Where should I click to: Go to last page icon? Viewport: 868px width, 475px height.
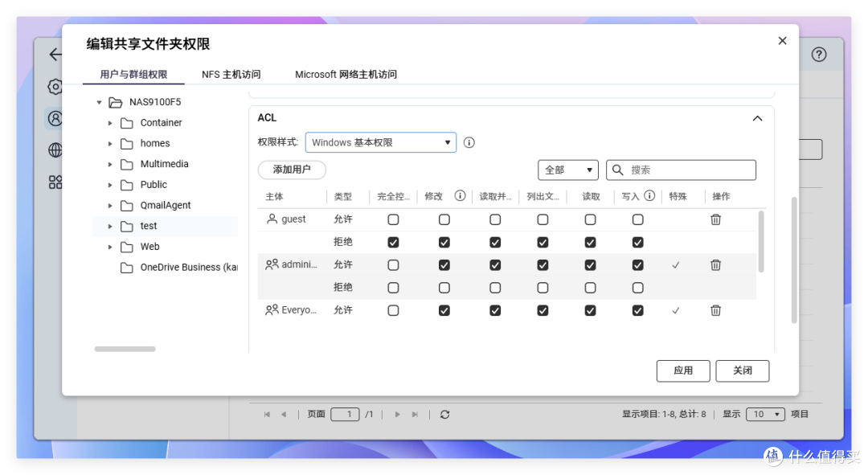pos(415,414)
